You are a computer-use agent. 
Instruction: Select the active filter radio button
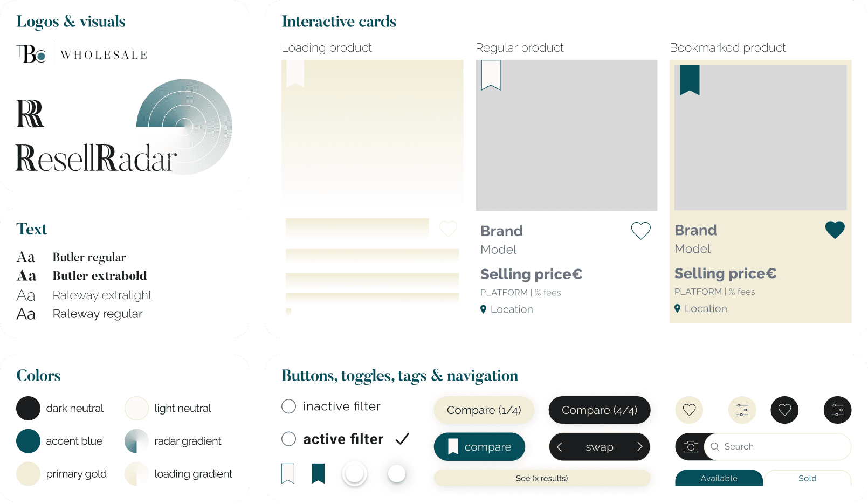coord(288,439)
